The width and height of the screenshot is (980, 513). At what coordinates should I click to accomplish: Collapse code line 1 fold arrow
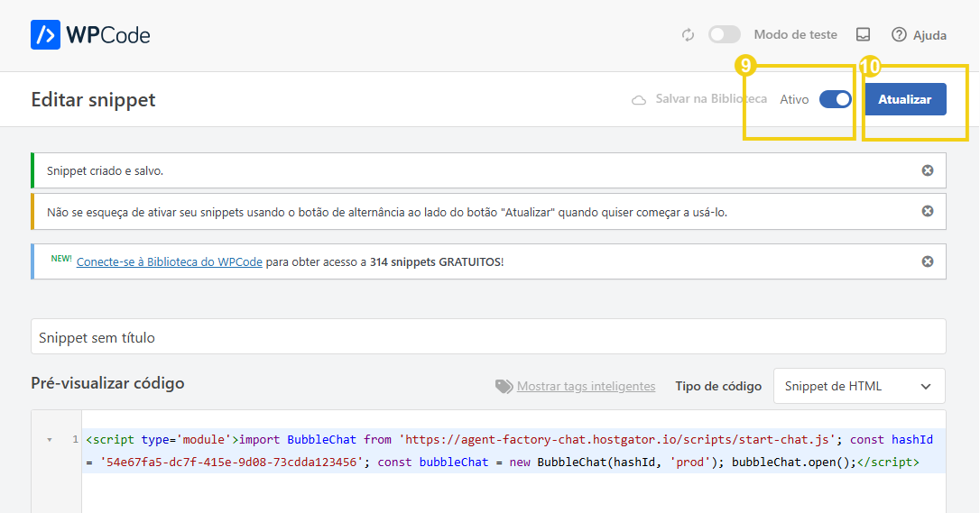(50, 440)
